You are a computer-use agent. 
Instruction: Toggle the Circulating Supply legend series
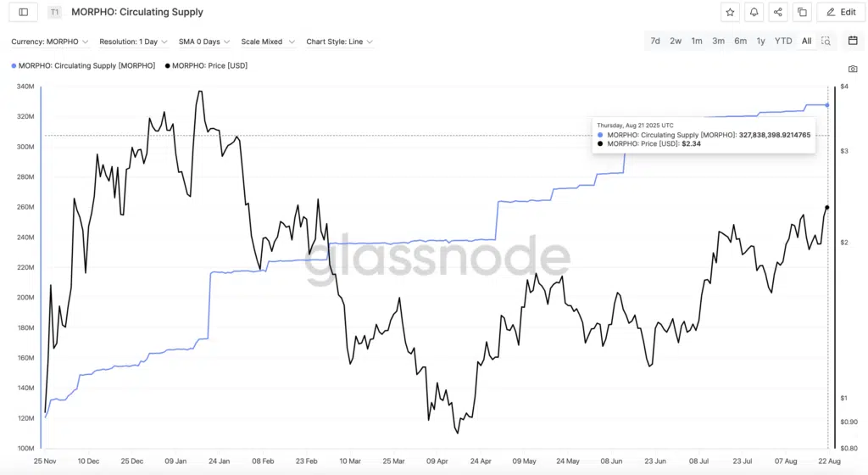coord(83,65)
